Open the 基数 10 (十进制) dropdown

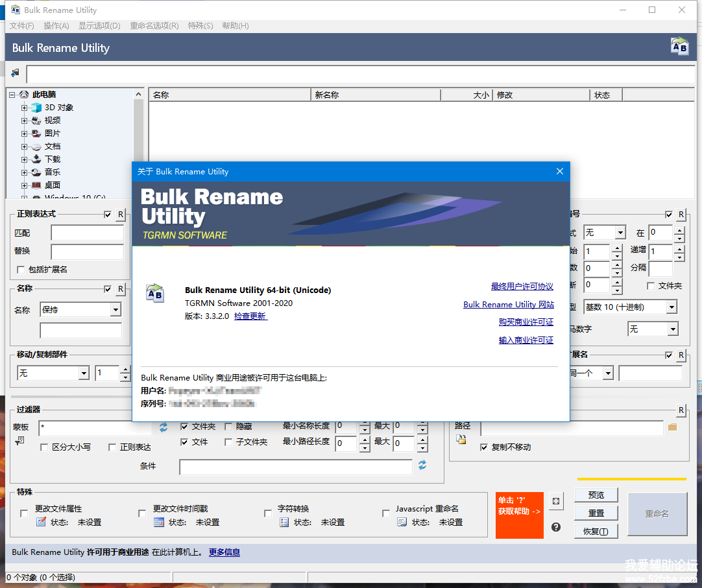[x=630, y=307]
